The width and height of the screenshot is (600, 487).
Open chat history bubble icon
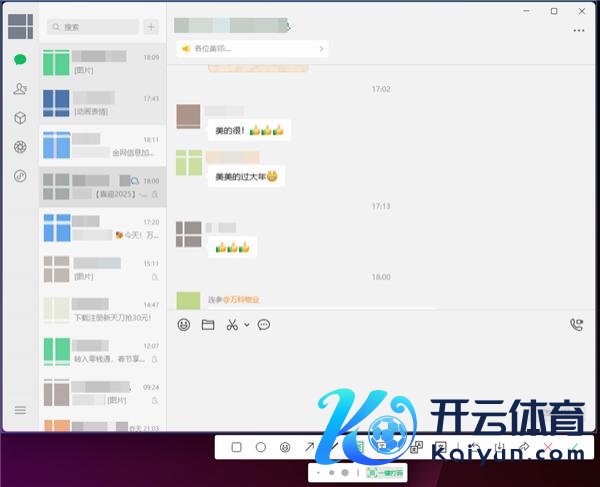click(x=264, y=325)
